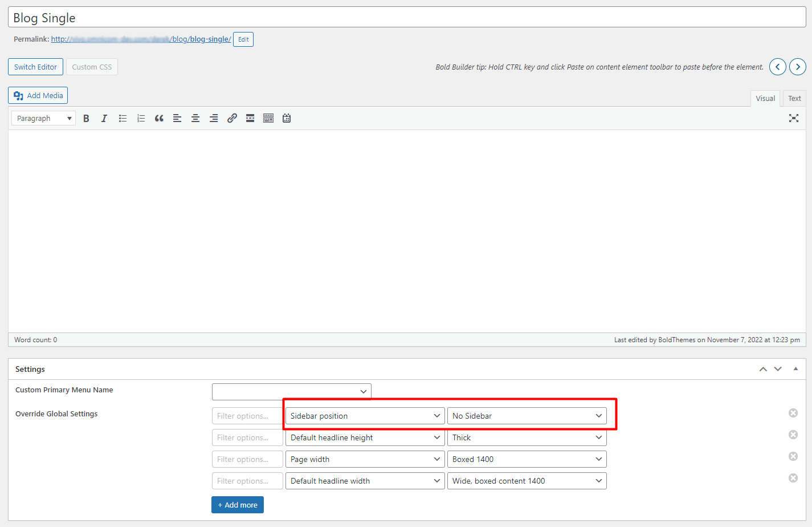Align text center

pyautogui.click(x=195, y=118)
